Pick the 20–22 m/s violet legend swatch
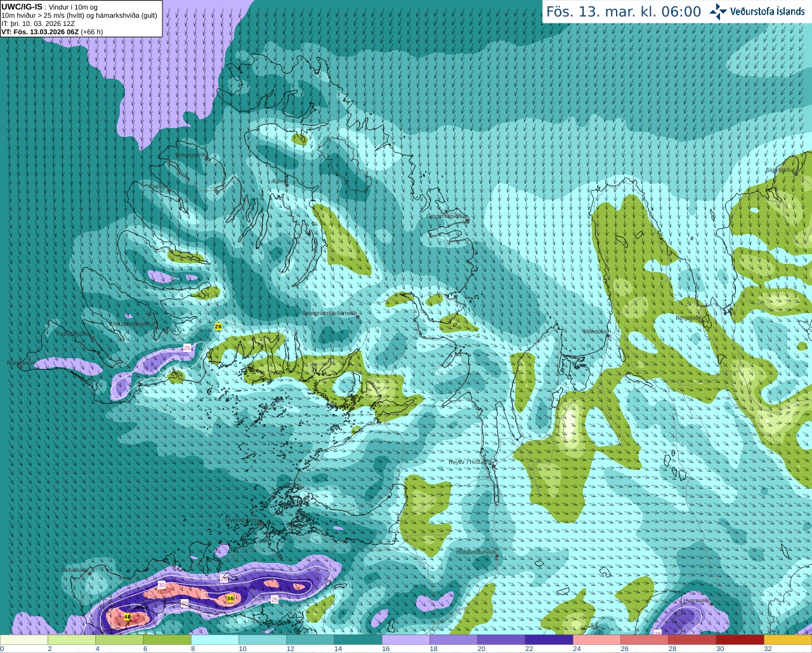 (x=501, y=640)
